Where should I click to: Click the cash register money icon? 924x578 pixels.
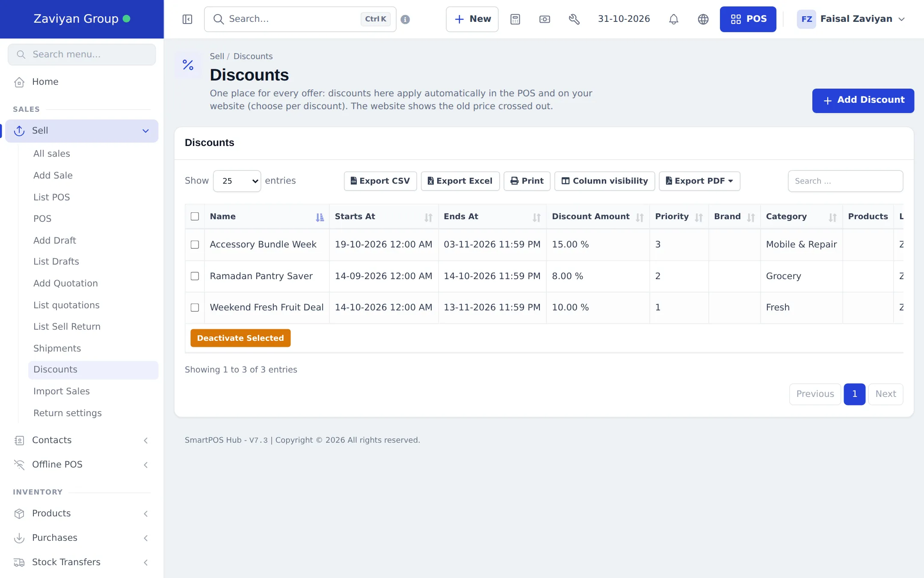point(545,19)
